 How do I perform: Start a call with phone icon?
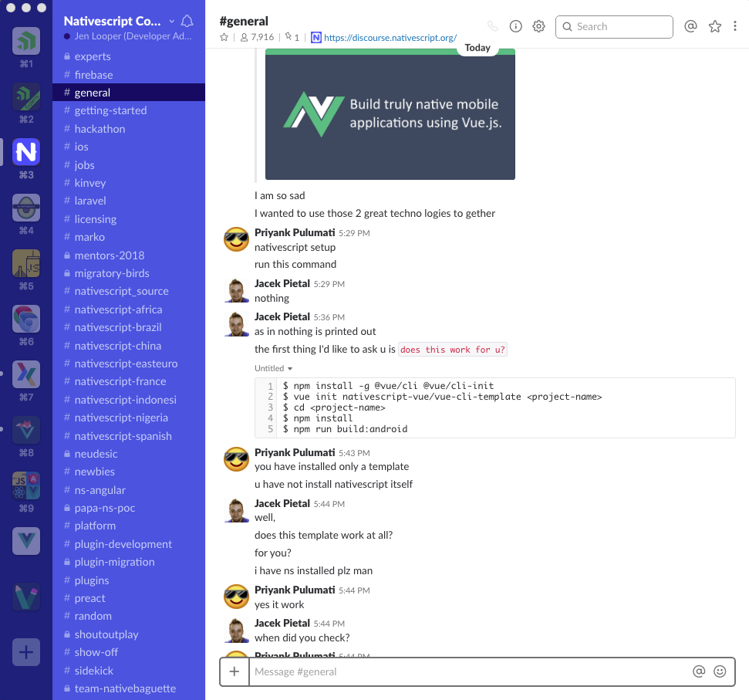(x=492, y=26)
